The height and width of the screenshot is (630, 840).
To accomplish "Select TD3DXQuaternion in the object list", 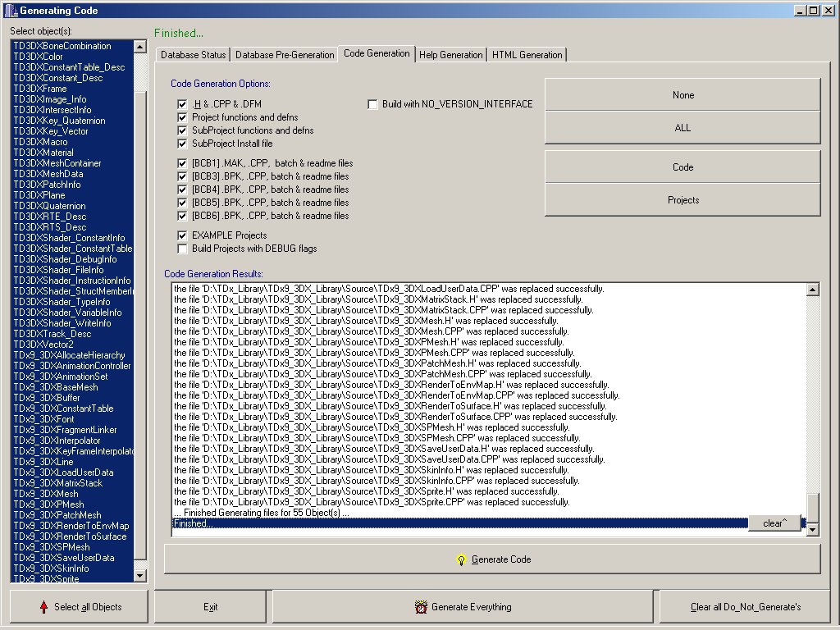I will (49, 206).
